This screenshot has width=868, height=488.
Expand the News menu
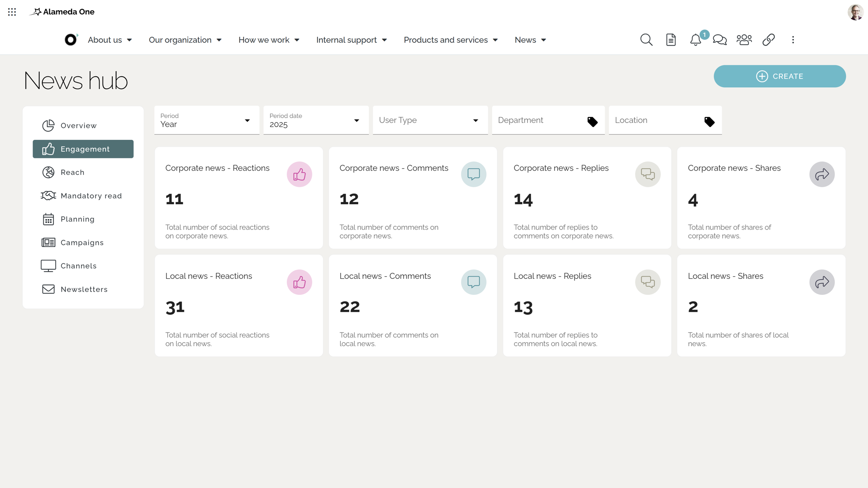pos(530,40)
